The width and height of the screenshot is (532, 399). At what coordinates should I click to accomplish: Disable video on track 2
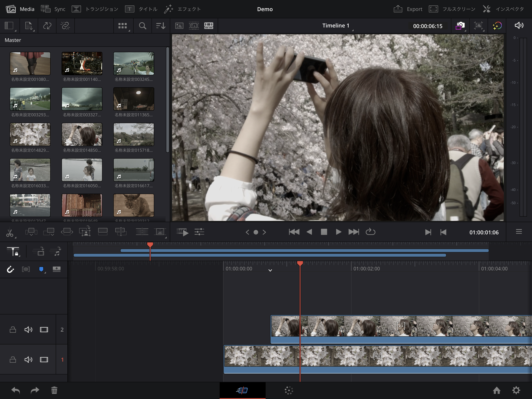click(x=44, y=329)
